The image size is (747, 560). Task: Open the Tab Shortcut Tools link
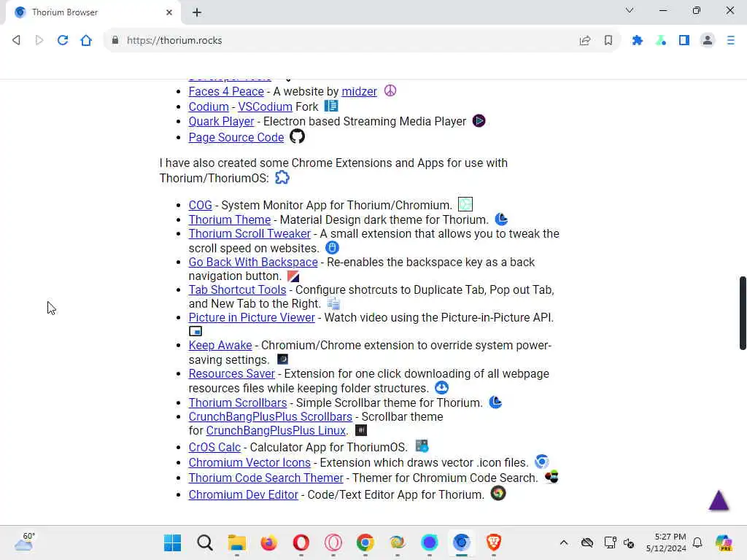pyautogui.click(x=237, y=290)
